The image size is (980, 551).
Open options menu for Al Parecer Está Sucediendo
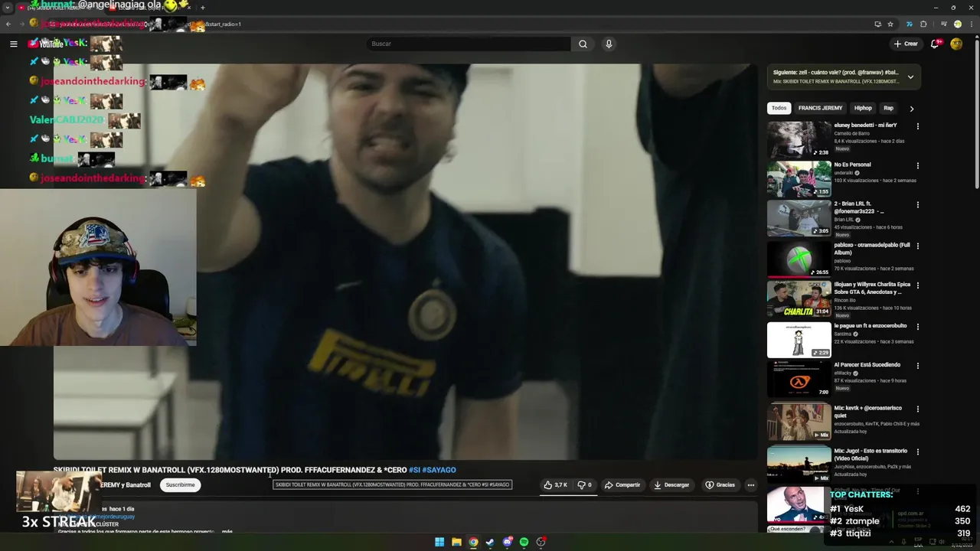coord(917,366)
